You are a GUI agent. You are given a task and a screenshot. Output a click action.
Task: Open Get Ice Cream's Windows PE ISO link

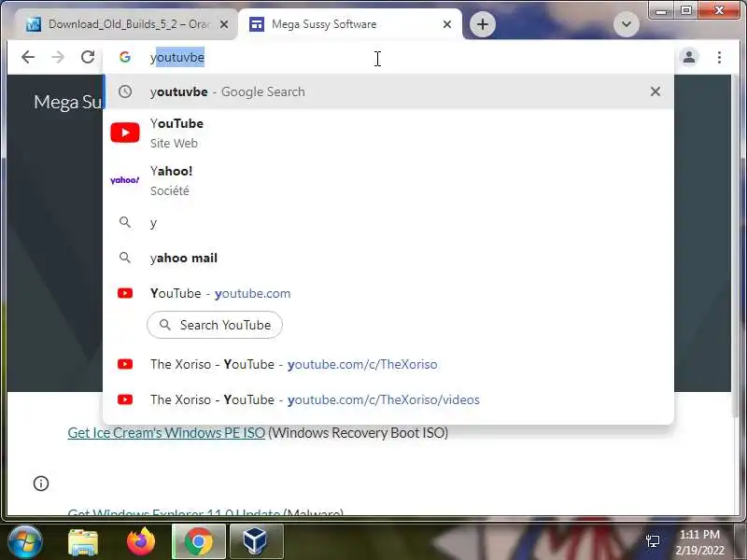(166, 433)
